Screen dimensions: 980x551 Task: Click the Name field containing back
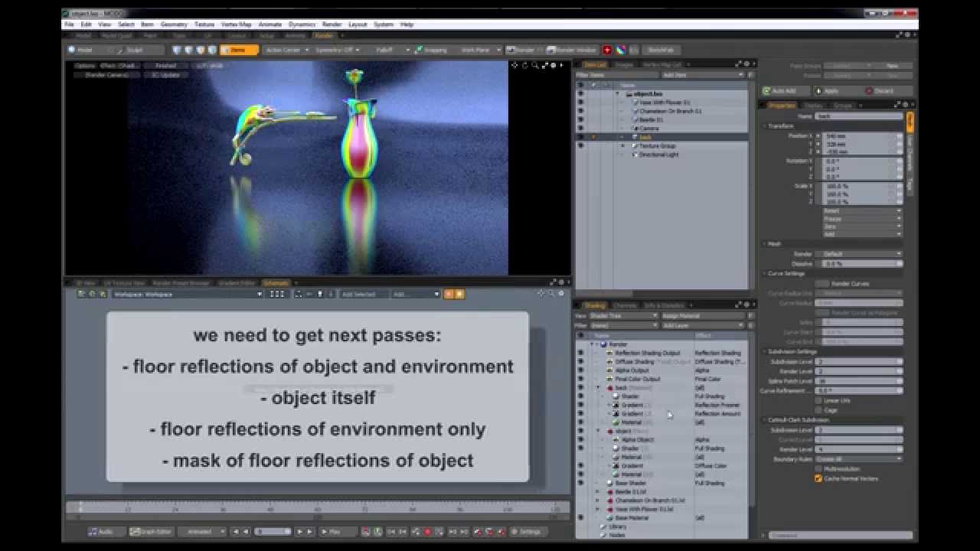coord(859,116)
